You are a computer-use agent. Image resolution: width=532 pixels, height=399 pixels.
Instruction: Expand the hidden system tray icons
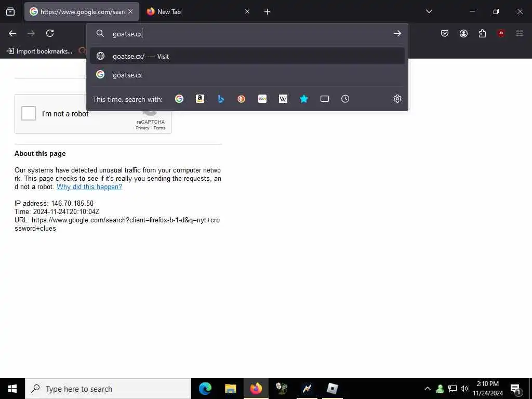(428, 389)
